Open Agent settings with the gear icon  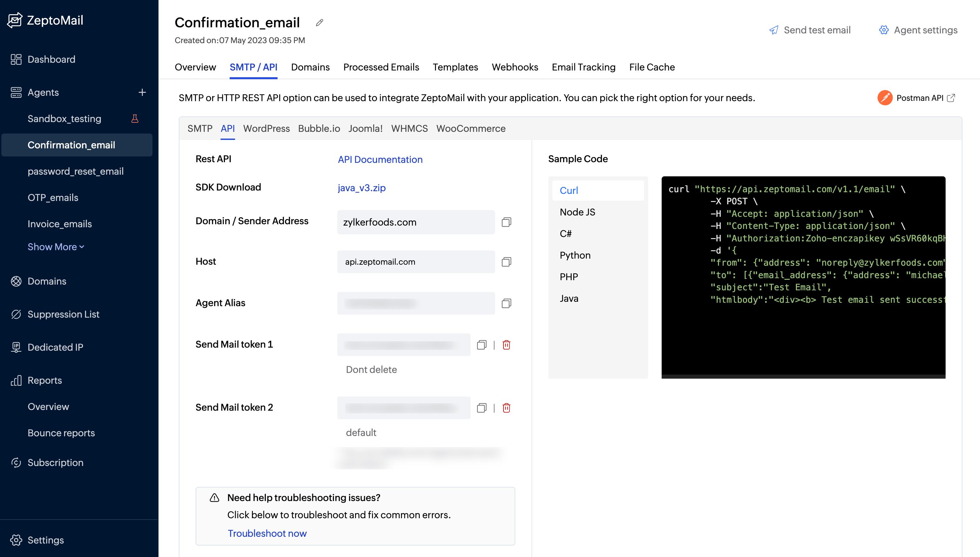tap(884, 30)
